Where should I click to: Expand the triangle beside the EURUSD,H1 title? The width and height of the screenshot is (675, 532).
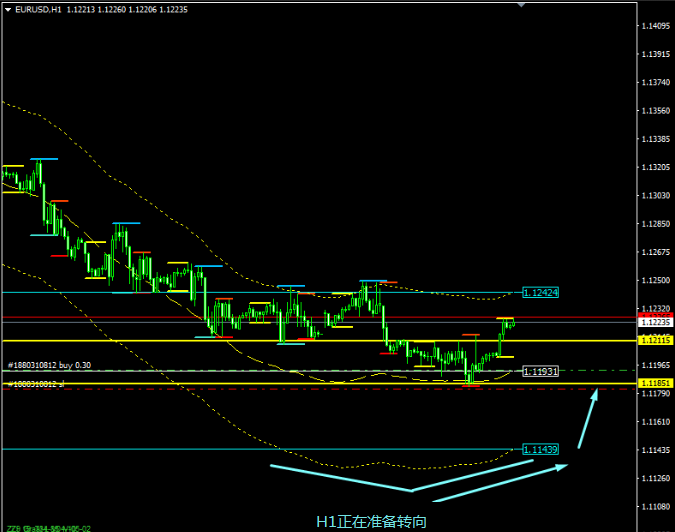pos(6,9)
